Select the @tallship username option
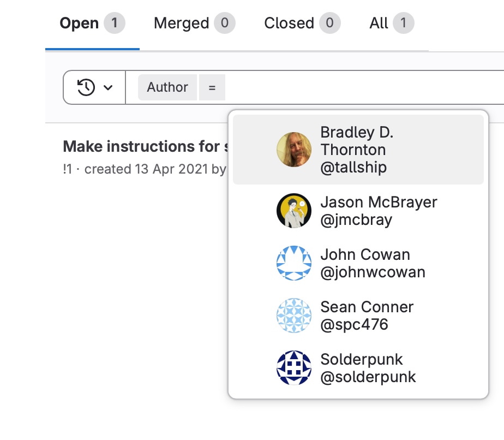Screen dimensions: 504x440 pyautogui.click(x=353, y=167)
